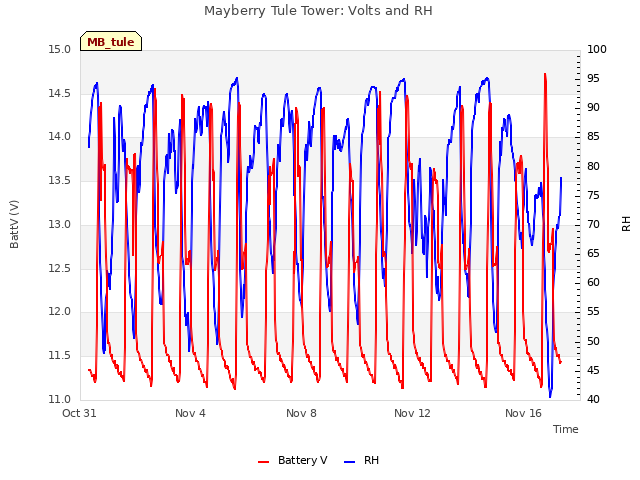Click the 70 right axis value
Viewport: 640px width, 480px height.
(593, 224)
